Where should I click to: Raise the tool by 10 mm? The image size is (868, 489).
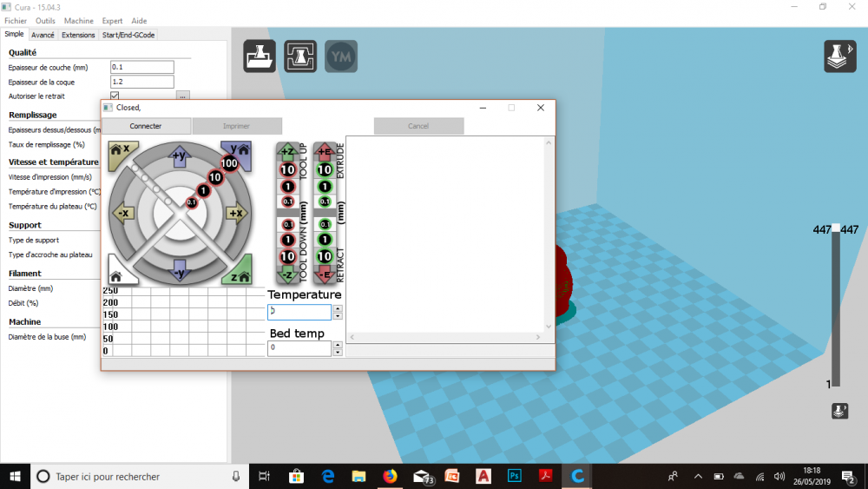(x=288, y=170)
